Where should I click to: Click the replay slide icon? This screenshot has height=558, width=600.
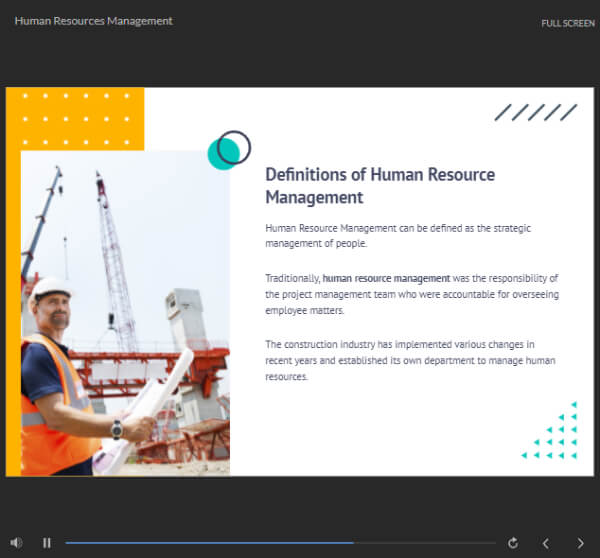tap(513, 543)
